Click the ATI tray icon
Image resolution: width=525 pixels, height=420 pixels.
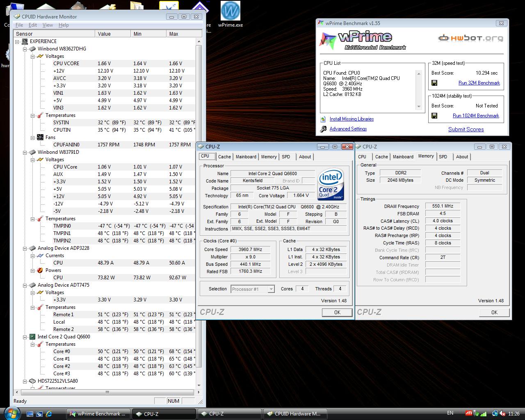coord(468,413)
